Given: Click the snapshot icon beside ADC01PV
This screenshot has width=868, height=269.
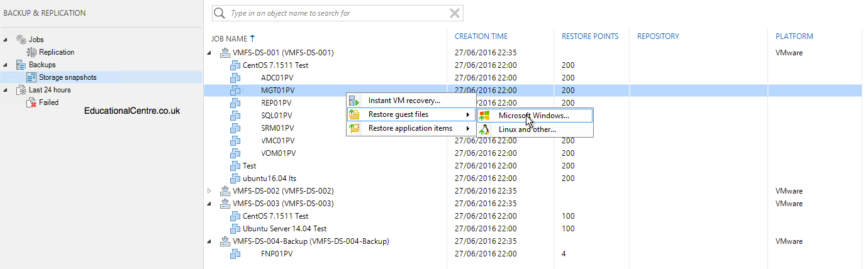Looking at the screenshot, I should pos(235,78).
